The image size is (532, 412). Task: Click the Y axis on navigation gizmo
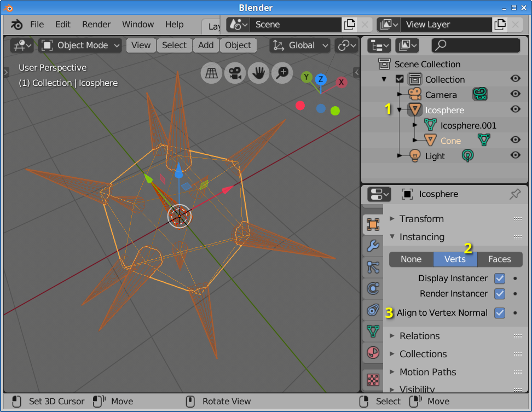(x=307, y=77)
